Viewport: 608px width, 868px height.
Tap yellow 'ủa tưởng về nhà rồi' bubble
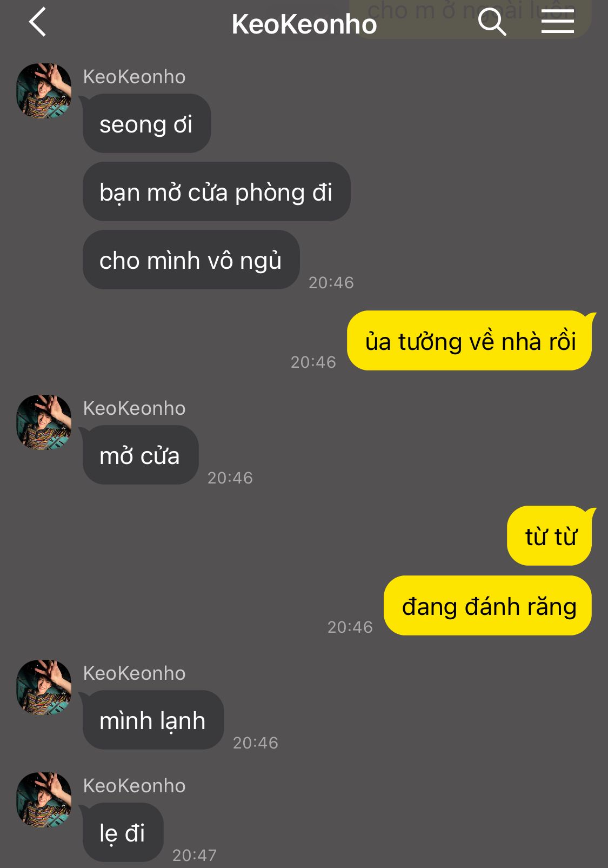point(470,341)
